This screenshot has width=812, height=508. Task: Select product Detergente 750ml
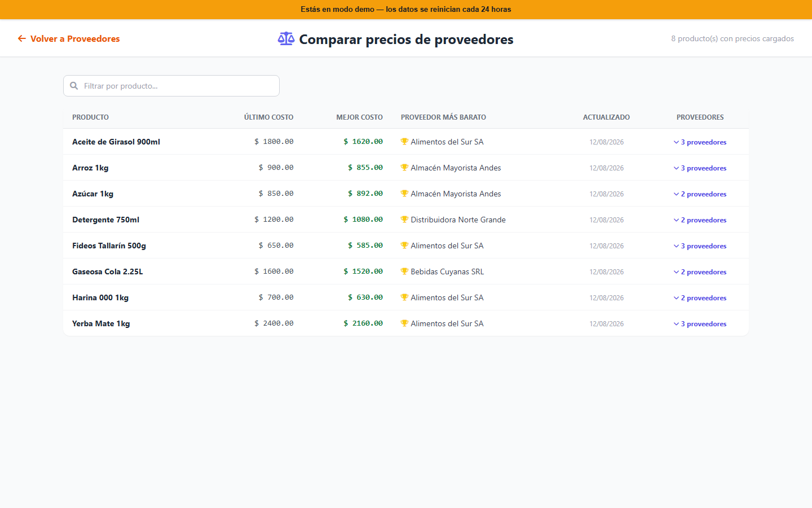click(x=105, y=220)
